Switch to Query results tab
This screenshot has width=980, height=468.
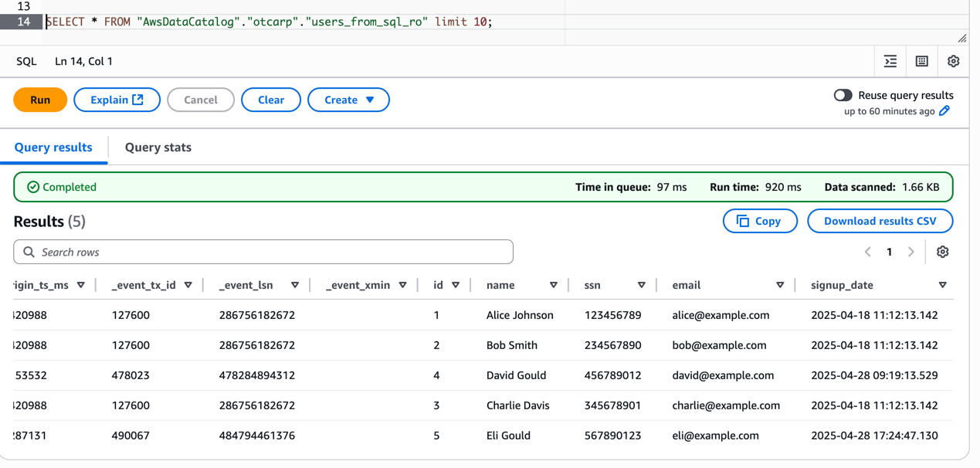tap(53, 148)
